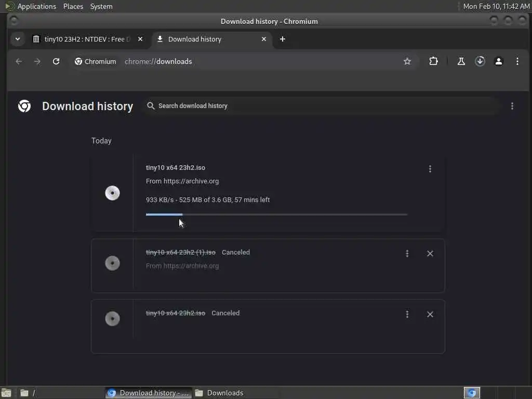Remove tiny10 x64 23h2 (1).iso from the list

coord(430,254)
